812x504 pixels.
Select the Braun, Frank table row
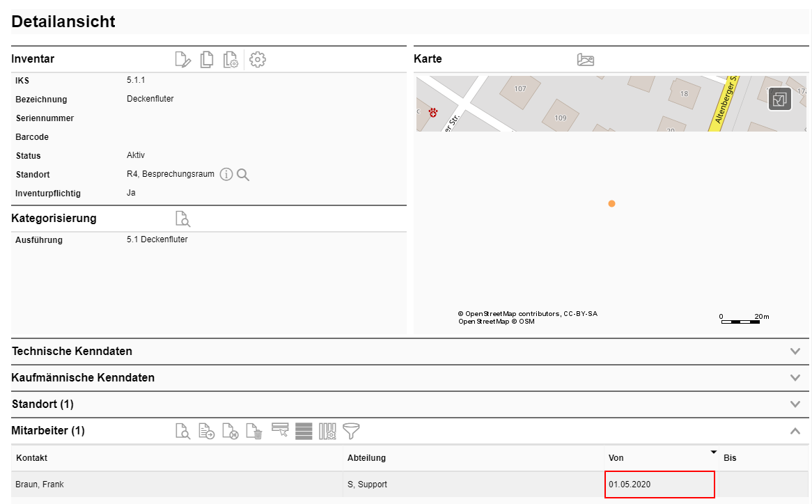174,485
